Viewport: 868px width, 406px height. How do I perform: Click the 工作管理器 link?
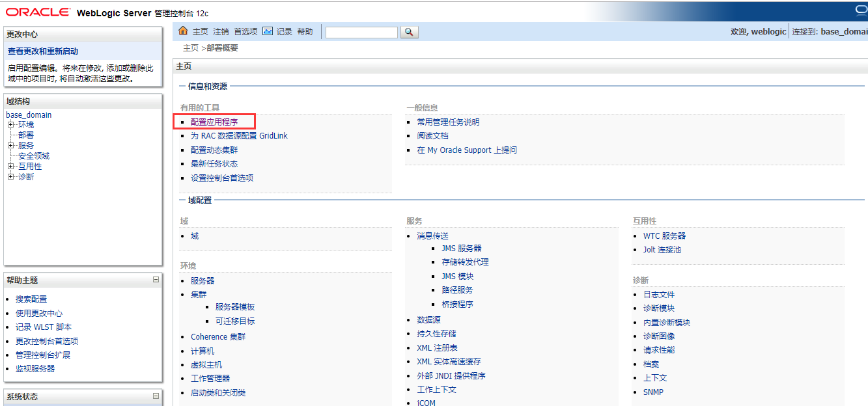pyautogui.click(x=210, y=379)
